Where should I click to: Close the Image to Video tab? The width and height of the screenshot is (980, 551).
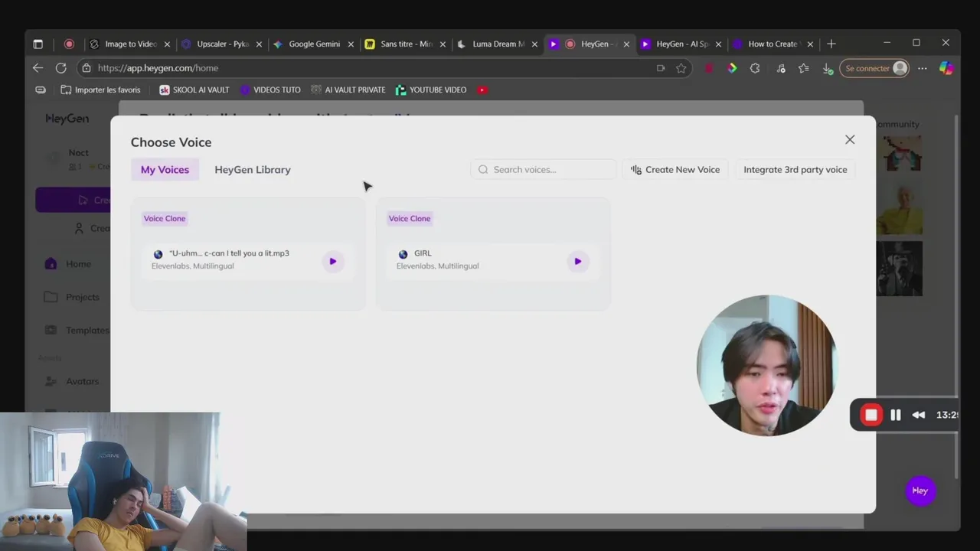pos(167,44)
